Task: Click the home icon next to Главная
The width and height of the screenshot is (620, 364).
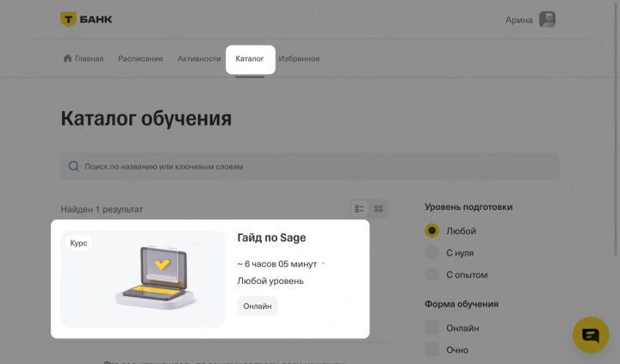Action: (x=68, y=59)
